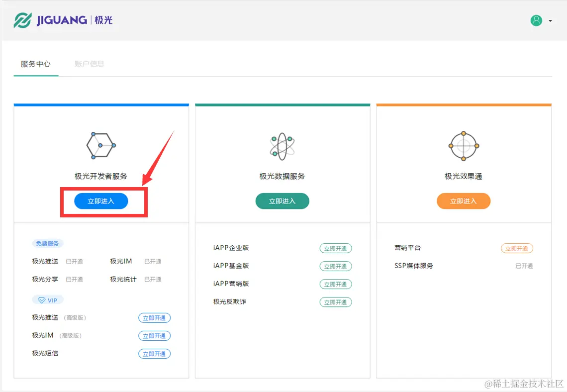Click 立即开通 for 极光反欺诈

[x=336, y=302]
